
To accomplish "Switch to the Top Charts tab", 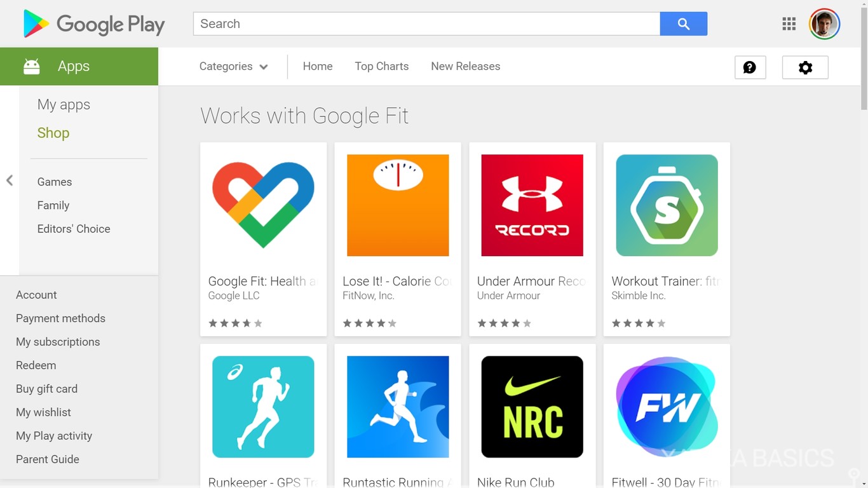I will [381, 66].
